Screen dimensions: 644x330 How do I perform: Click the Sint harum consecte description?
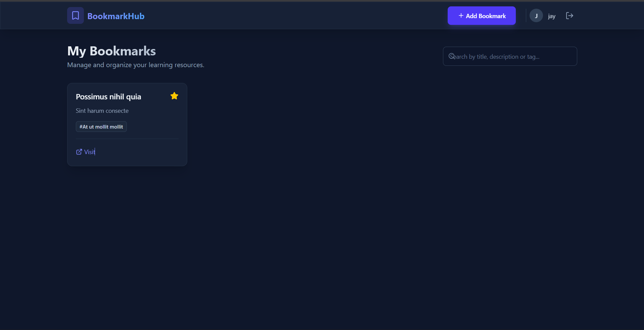click(x=102, y=111)
